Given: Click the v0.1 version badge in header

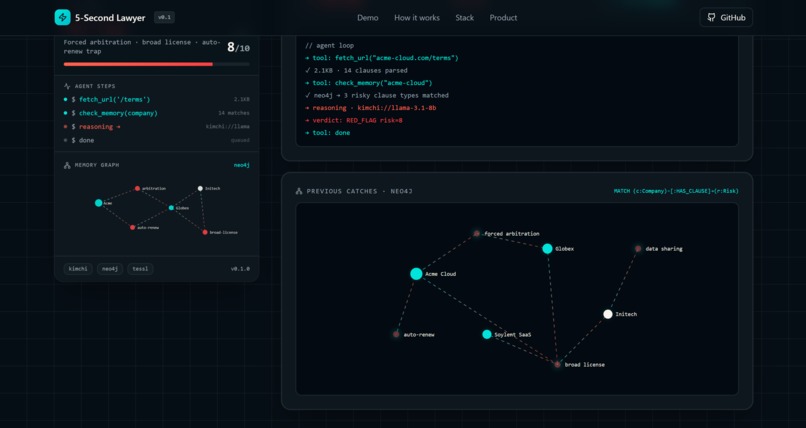Looking at the screenshot, I should click(x=164, y=17).
